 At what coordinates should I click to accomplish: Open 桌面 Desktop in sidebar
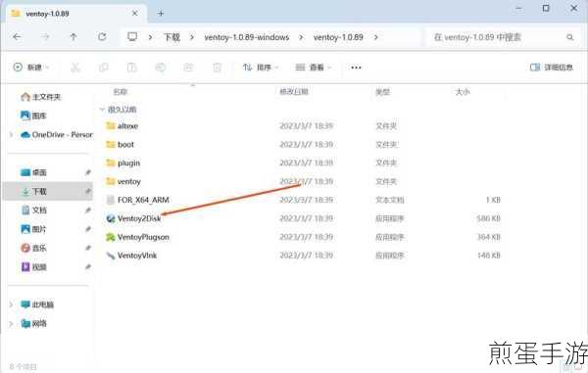pos(33,172)
